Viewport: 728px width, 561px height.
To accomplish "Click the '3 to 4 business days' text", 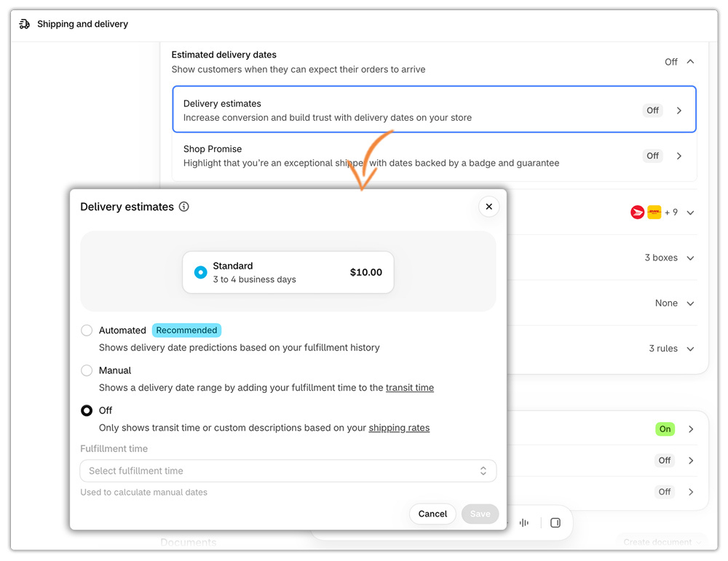I will click(x=254, y=280).
